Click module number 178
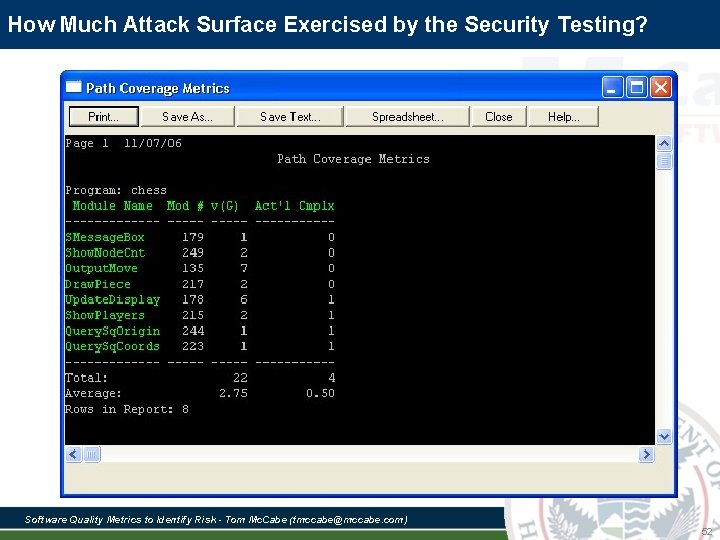Screen dimensions: 720x540 coord(193,300)
